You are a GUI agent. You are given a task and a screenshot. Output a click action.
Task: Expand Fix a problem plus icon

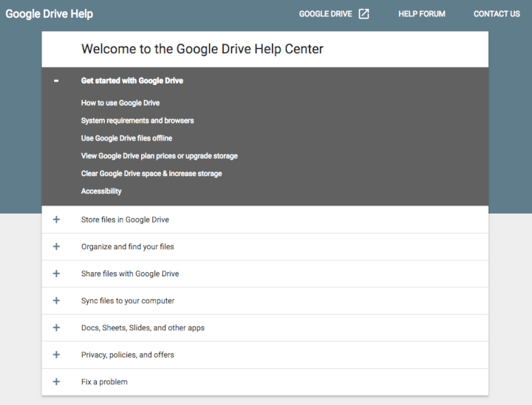[x=56, y=381]
